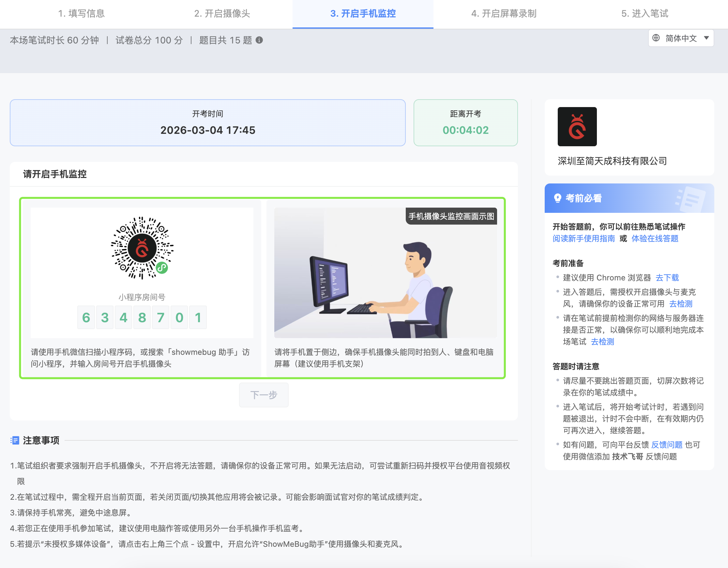Click the 注意事项 list icon

(x=15, y=440)
